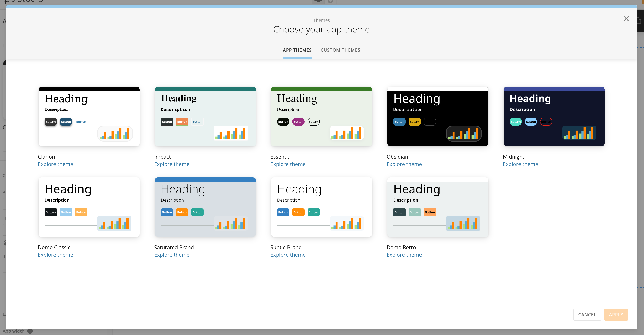
Task: Select the Obsidian theme card
Action: [438, 116]
